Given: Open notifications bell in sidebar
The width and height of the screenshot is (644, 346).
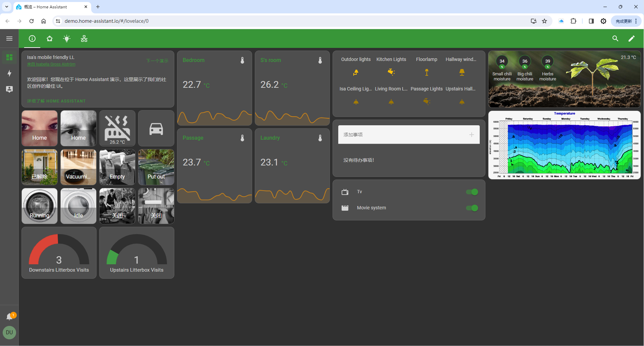Looking at the screenshot, I should pos(9,317).
